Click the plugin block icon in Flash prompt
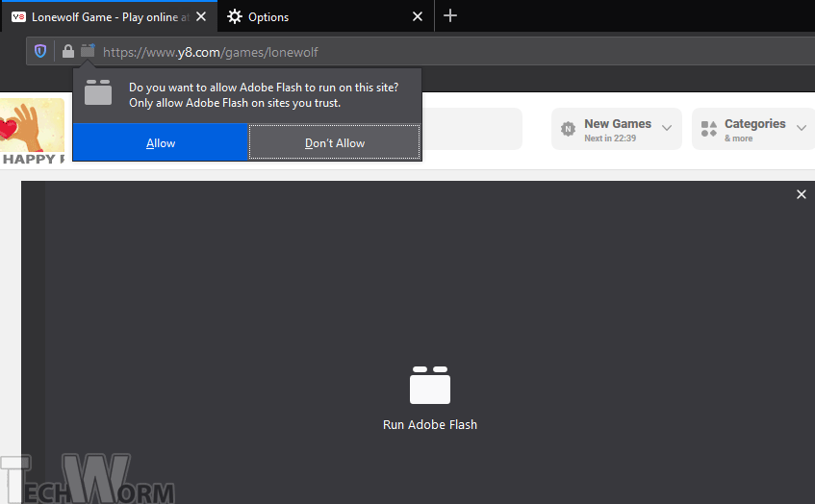The height and width of the screenshot is (504, 815). coord(98,92)
